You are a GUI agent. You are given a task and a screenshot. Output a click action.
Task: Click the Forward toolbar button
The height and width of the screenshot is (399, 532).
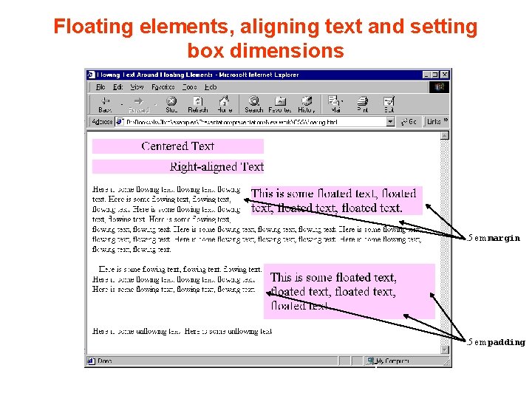(x=139, y=104)
